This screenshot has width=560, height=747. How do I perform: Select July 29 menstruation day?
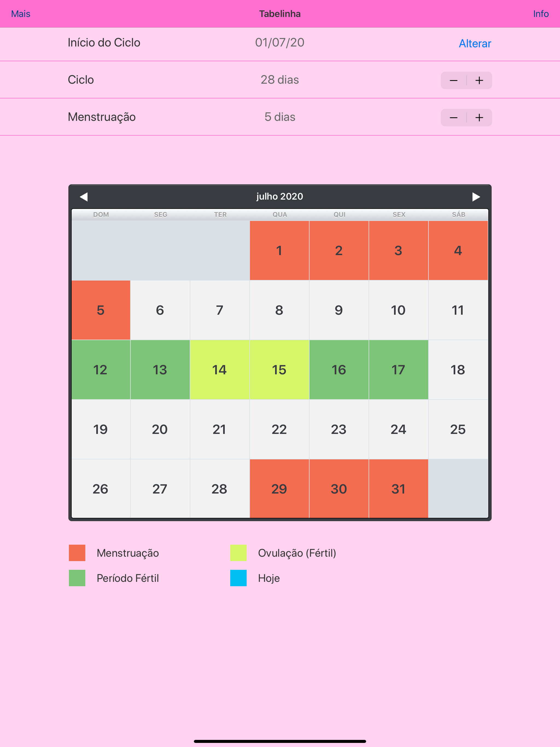click(279, 489)
